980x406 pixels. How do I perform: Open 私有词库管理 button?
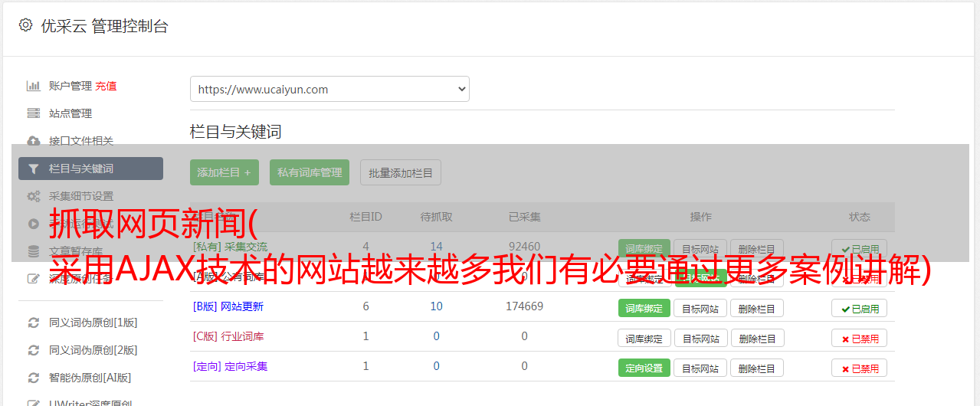310,172
